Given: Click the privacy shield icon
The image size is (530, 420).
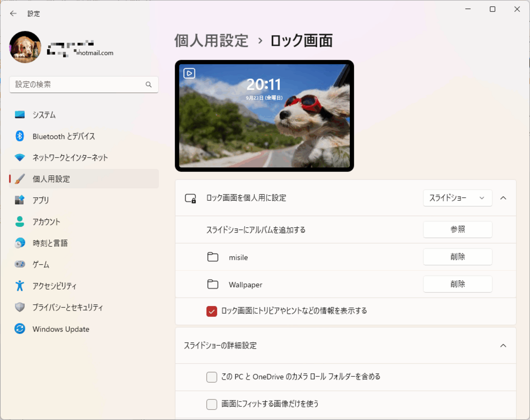Looking at the screenshot, I should [20, 307].
